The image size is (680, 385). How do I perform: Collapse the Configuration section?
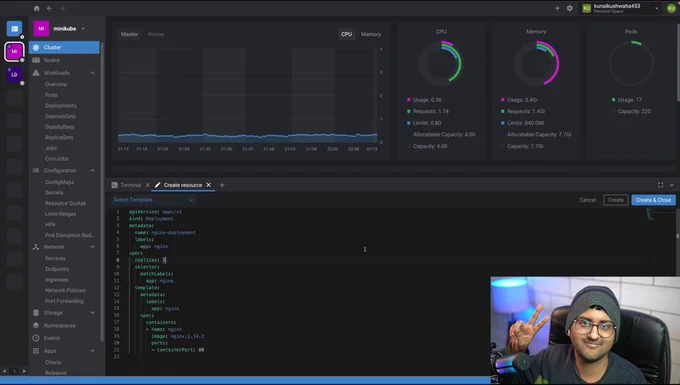pyautogui.click(x=92, y=170)
